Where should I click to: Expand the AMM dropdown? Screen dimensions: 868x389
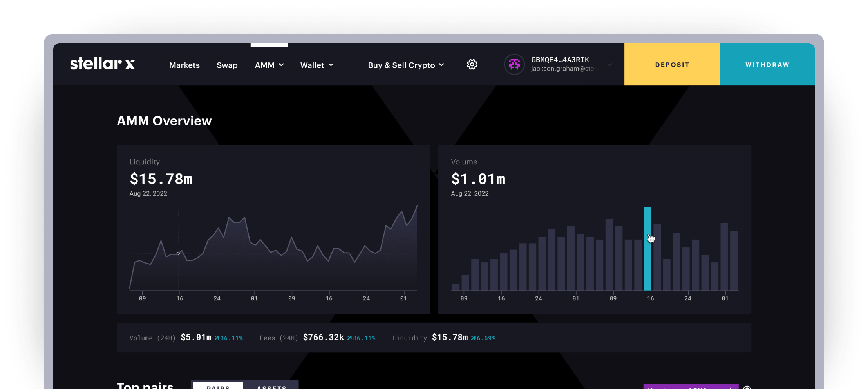[269, 65]
